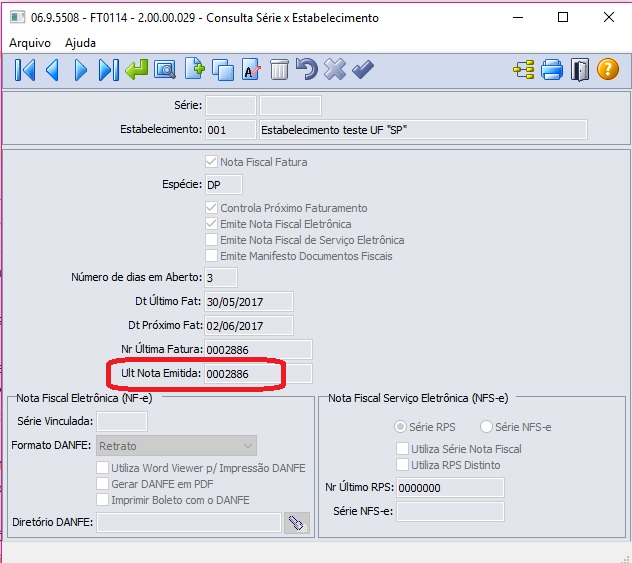Open the search magnifier icon

coord(165,70)
